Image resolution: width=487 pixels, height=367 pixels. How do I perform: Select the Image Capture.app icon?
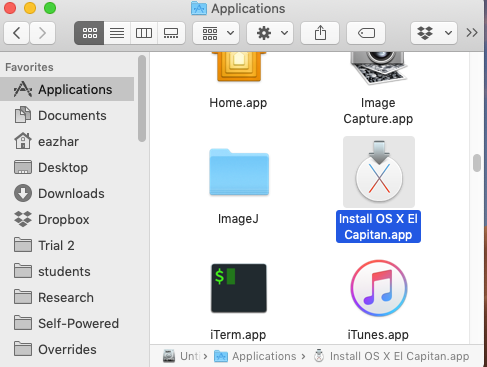click(379, 68)
